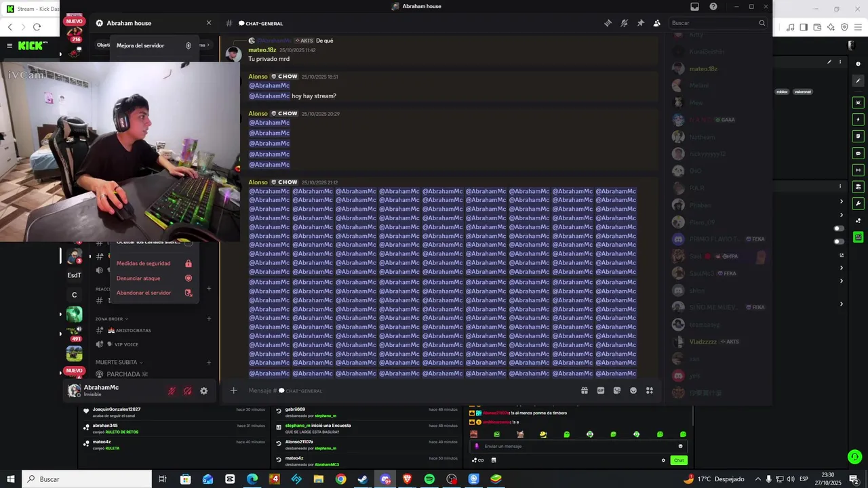
Task: Click the Kick sidebar lightning bolt icon
Action: point(859,119)
